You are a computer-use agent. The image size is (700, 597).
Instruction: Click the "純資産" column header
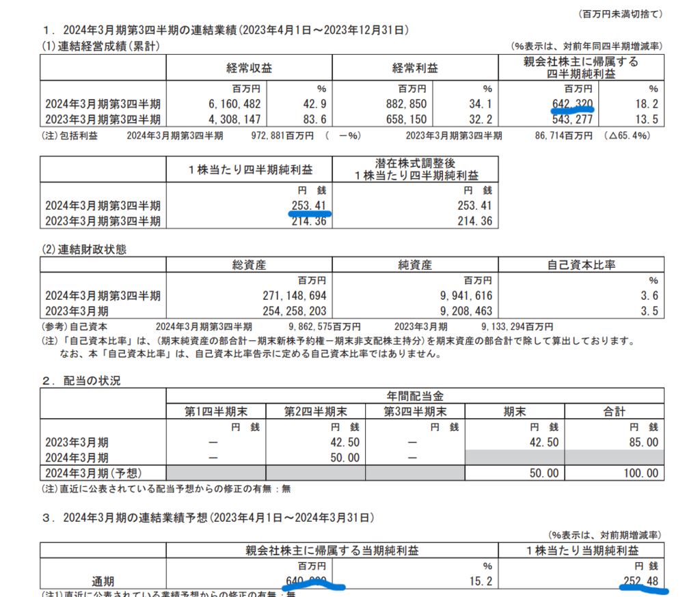(x=415, y=265)
